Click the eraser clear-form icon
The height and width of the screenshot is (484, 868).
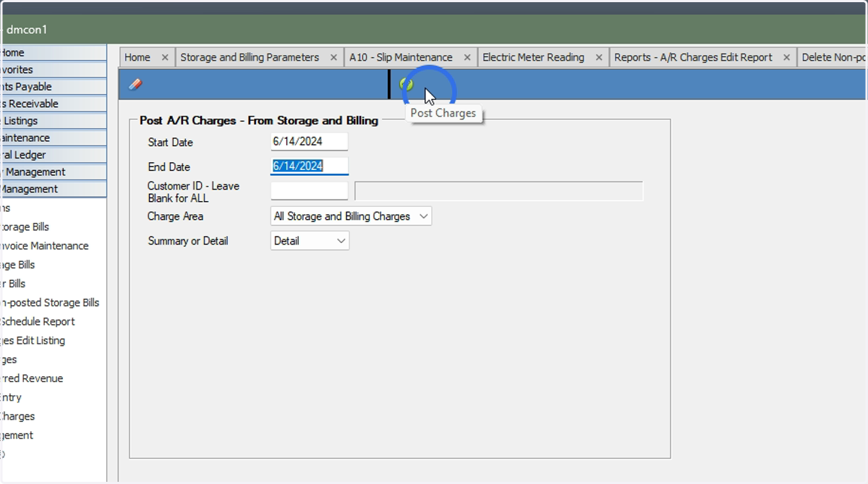pos(135,84)
